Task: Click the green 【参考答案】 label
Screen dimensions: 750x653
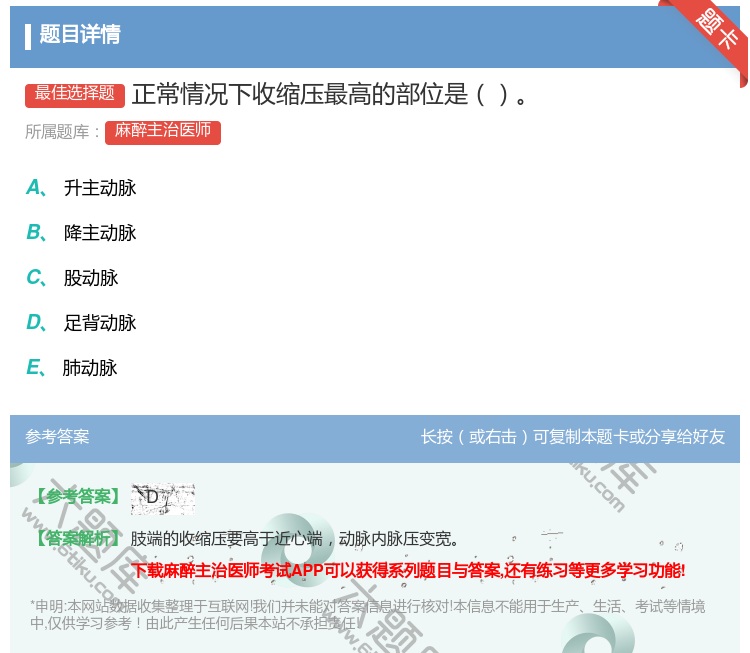Action: pyautogui.click(x=76, y=497)
